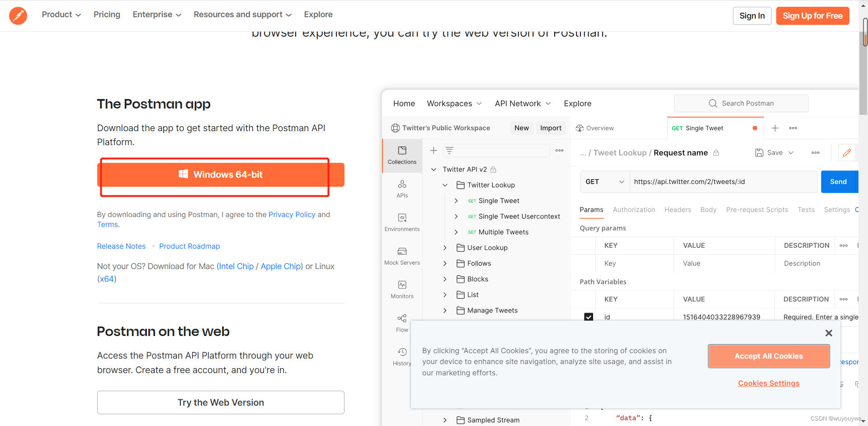
Task: Click the lock icon next to Twitter API v2
Action: click(493, 170)
